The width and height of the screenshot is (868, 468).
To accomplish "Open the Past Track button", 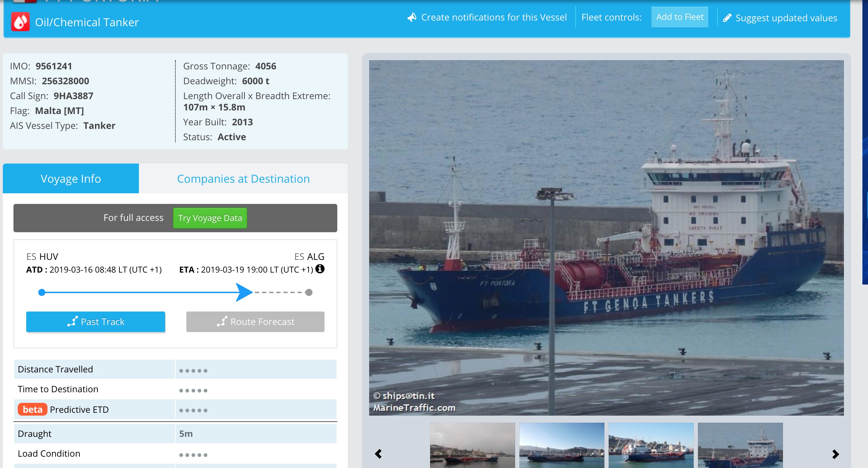I will (96, 322).
